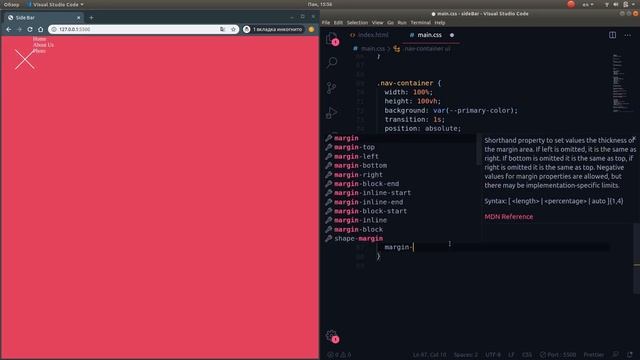Screen dimensions: 640x360
Task: Open the notifications bell in status bar
Action: [x=630, y=355]
